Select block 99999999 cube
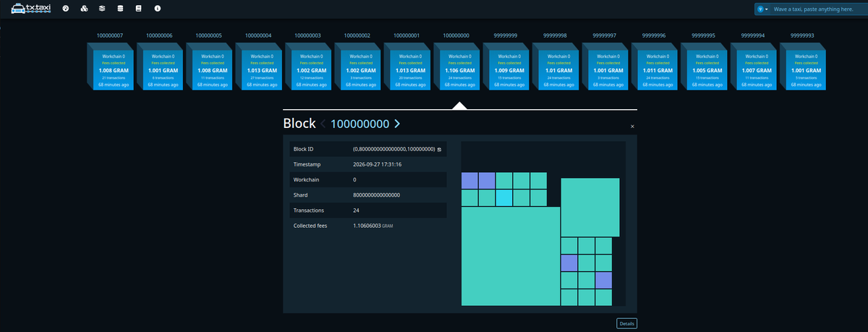This screenshot has width=868, height=332. 508,67
